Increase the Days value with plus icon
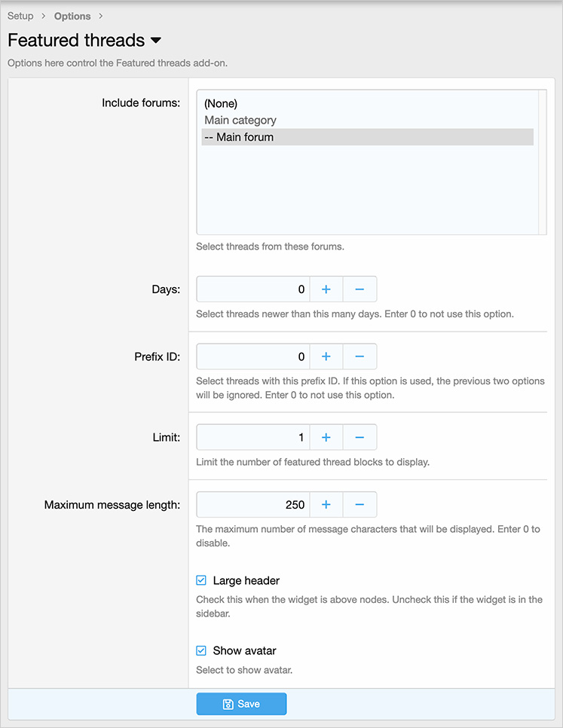 pos(326,289)
